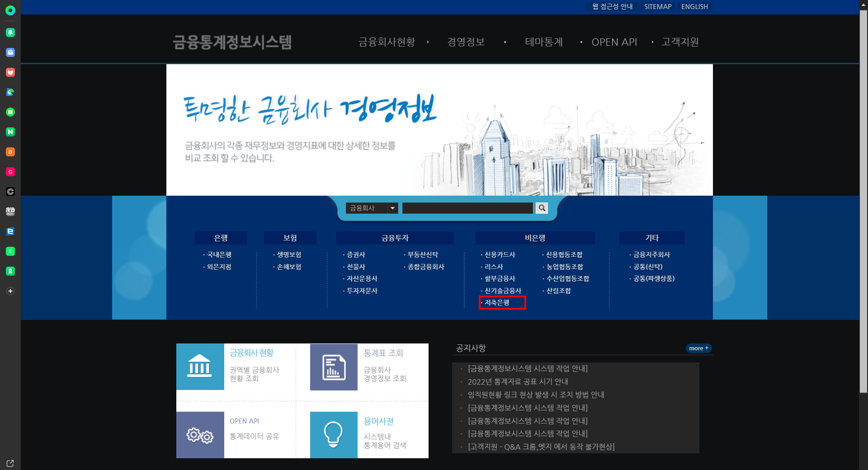Screen dimensions: 868x470
Task: Click the more + notices button
Action: [698, 348]
